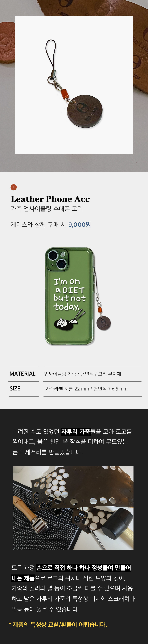Open the leather keyring product photo
Viewport: 148px width, 644px height.
tap(74, 85)
